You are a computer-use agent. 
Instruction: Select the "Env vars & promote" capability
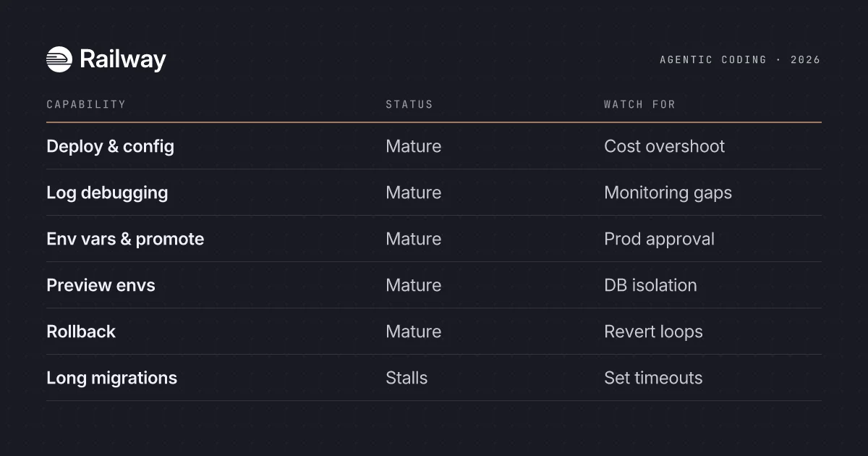click(125, 239)
